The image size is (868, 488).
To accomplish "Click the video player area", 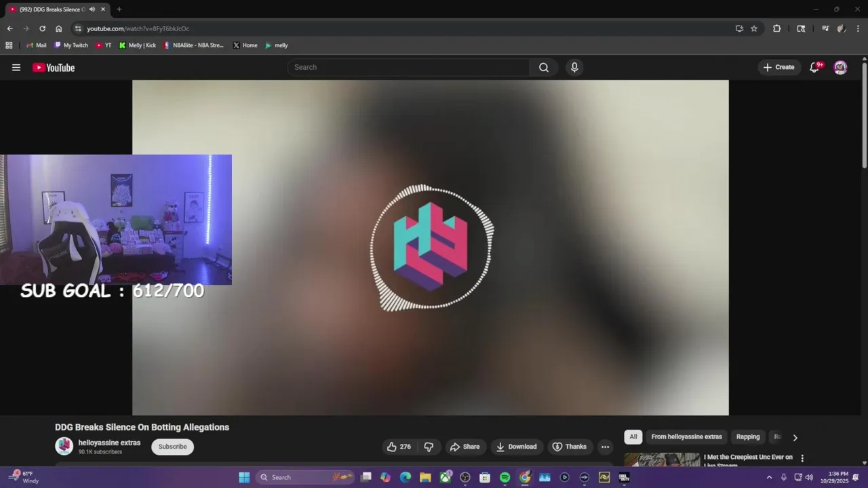I will click(431, 247).
